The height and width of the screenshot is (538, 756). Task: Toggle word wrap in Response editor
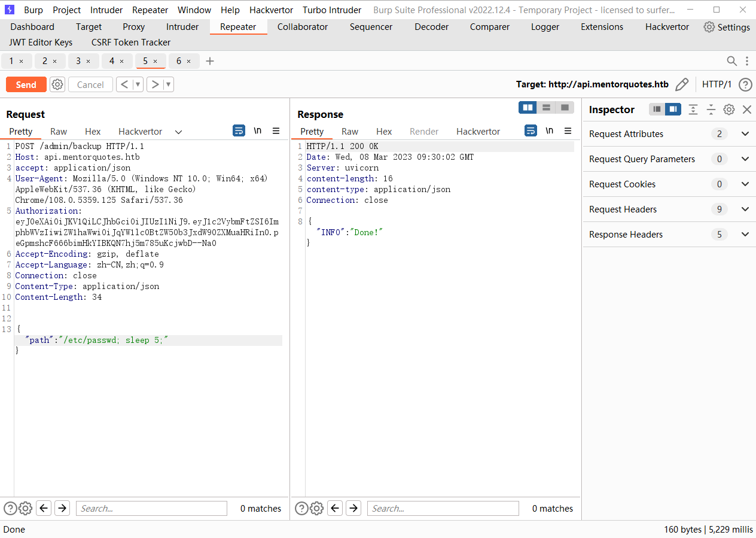pyautogui.click(x=531, y=130)
